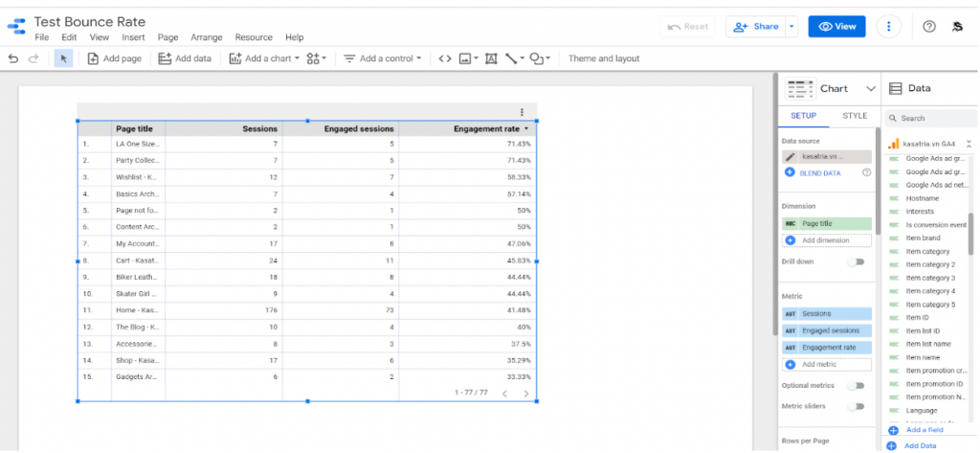The width and height of the screenshot is (980, 453).
Task: Select the text box tool
Action: tap(491, 58)
